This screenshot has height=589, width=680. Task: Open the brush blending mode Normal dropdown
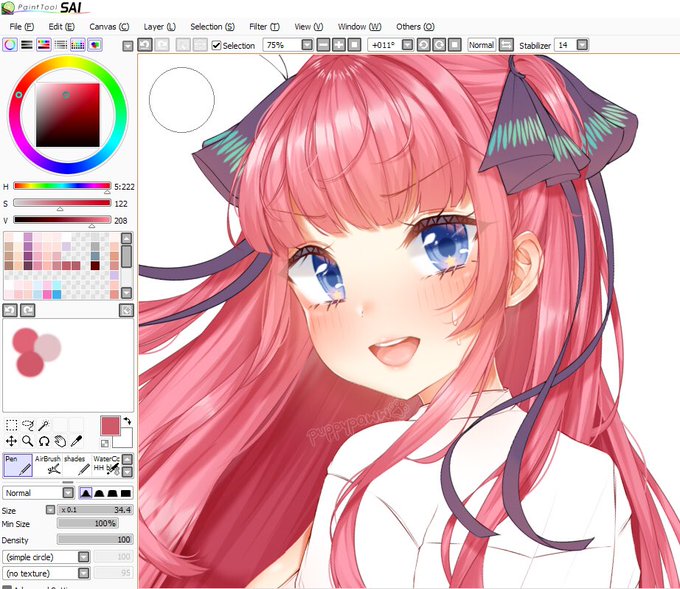click(38, 493)
